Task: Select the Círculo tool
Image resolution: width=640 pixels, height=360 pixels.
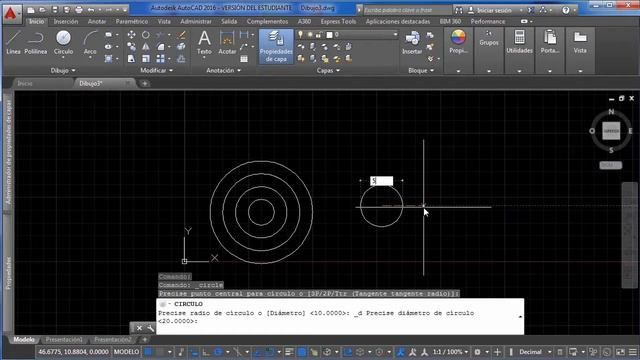Action: (x=63, y=43)
